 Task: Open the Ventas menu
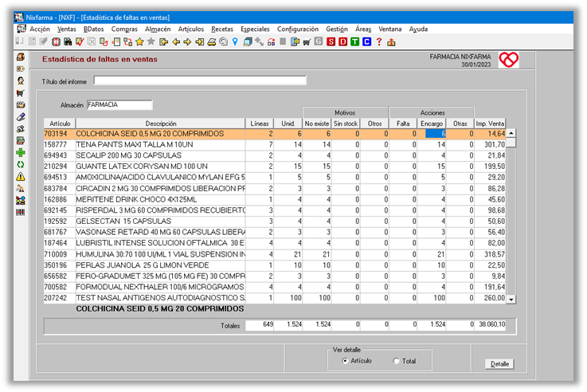coord(66,29)
